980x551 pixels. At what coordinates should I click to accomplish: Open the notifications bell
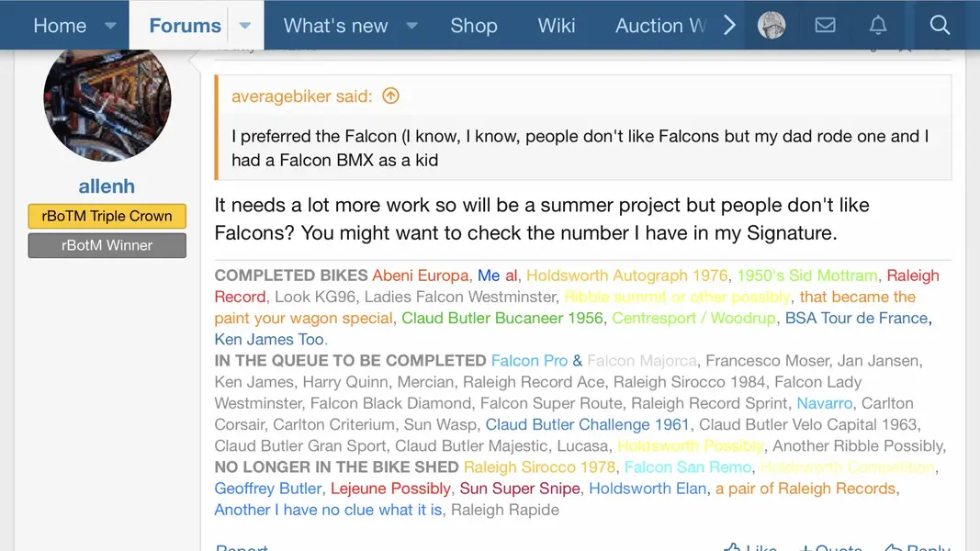click(878, 25)
